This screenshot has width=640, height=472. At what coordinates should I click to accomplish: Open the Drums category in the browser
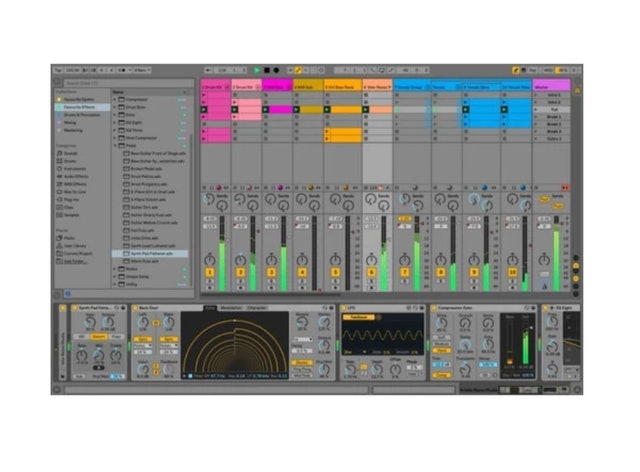click(70, 161)
